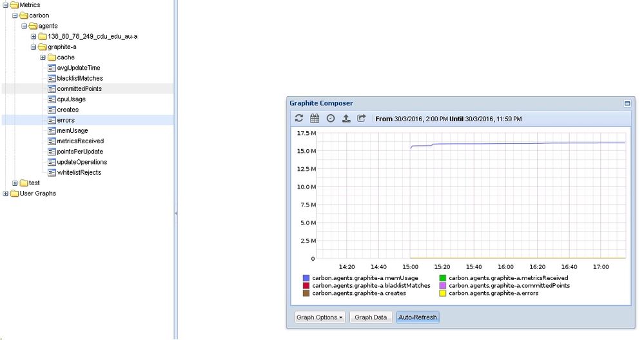Image resolution: width=644 pixels, height=340 pixels.
Task: Expand the User Graphs folder
Action: [6, 194]
